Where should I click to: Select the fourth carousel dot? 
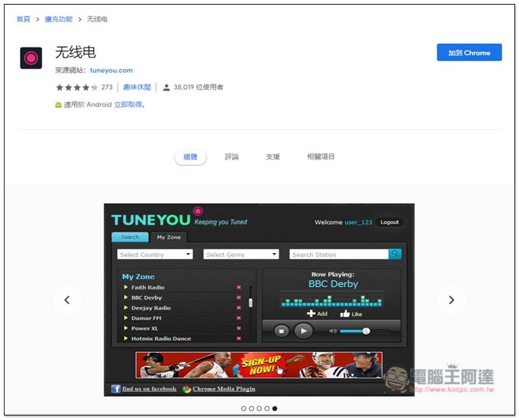pyautogui.click(x=267, y=408)
